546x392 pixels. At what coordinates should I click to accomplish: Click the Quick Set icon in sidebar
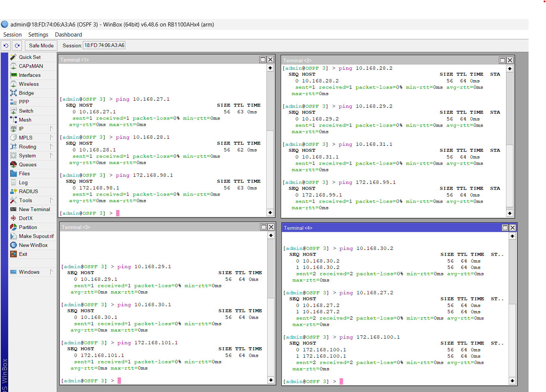click(13, 57)
